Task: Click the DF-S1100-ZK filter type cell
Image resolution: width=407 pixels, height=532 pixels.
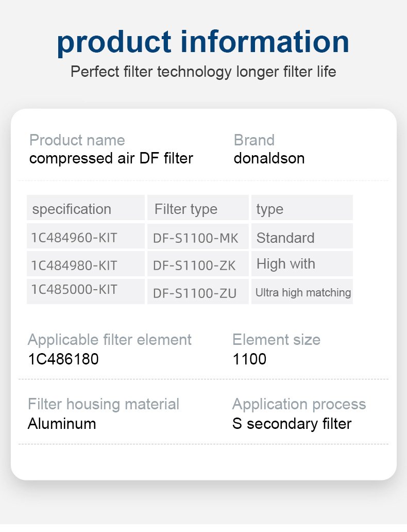Action: pos(198,264)
